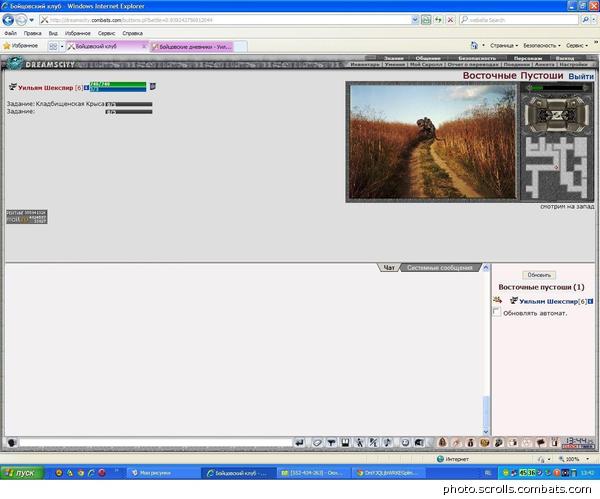Image resolution: width=600 pixels, height=499 pixels.
Task: Click the running figure icon on pink bar
Action: click(457, 443)
